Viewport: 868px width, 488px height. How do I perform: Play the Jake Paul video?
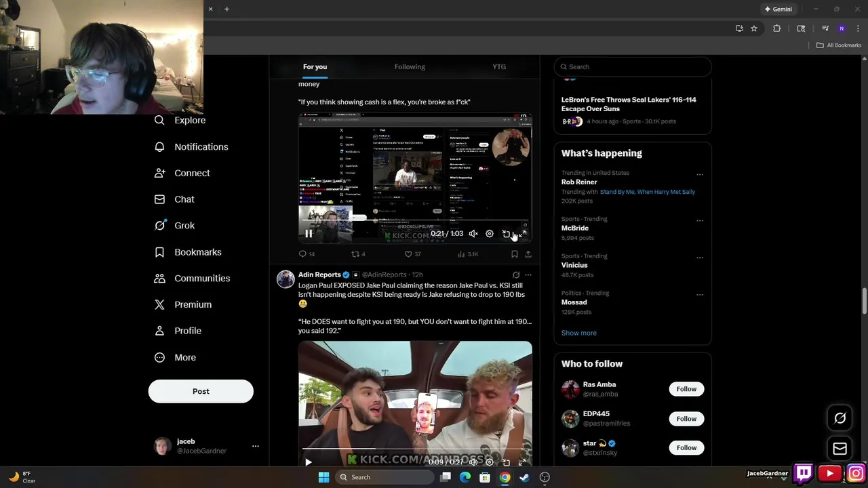(309, 462)
